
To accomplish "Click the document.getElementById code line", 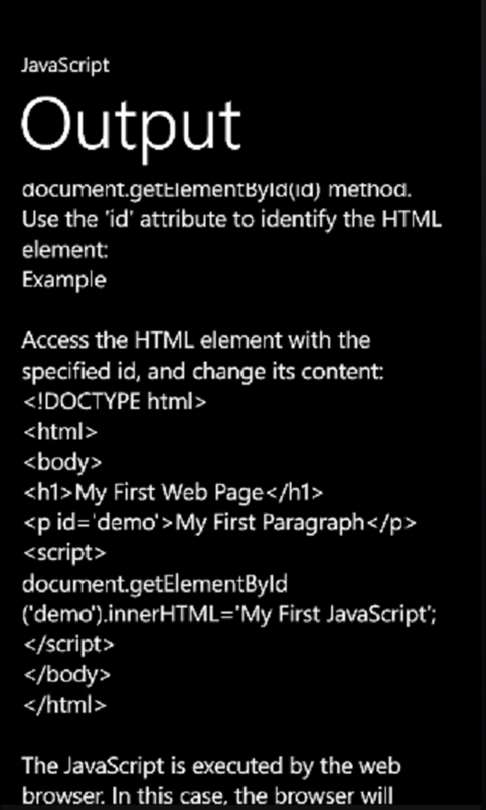I will coord(154,584).
